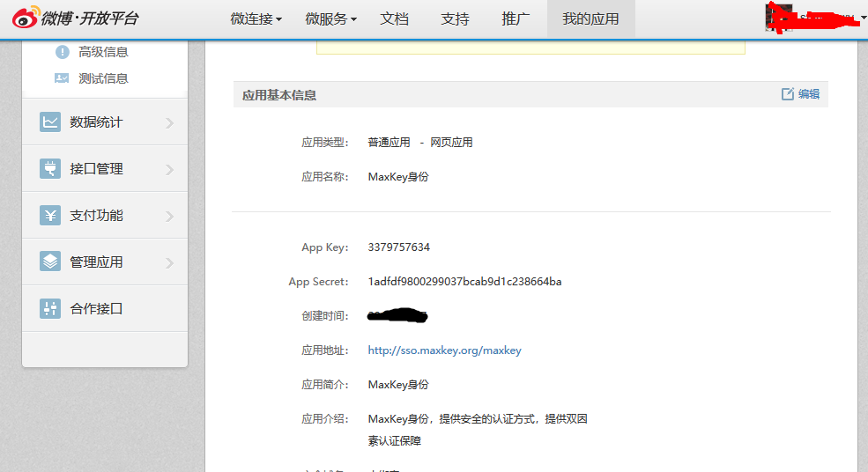Open the 微服务 dropdown menu
Viewport: 868px width, 472px height.
click(330, 18)
